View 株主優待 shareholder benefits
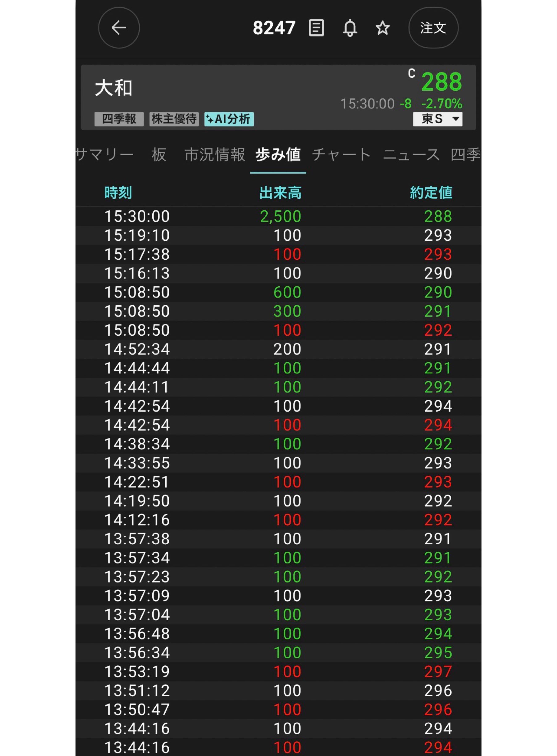 pos(174,119)
